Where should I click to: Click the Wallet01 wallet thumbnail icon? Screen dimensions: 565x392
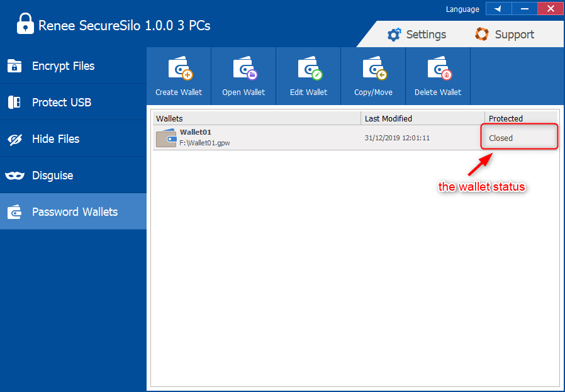click(166, 138)
